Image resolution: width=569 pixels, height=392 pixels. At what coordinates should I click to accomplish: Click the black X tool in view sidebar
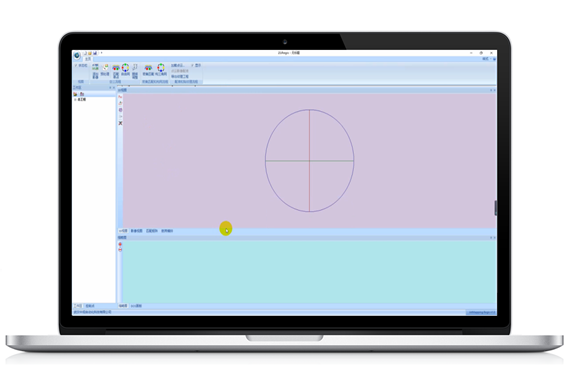[120, 123]
